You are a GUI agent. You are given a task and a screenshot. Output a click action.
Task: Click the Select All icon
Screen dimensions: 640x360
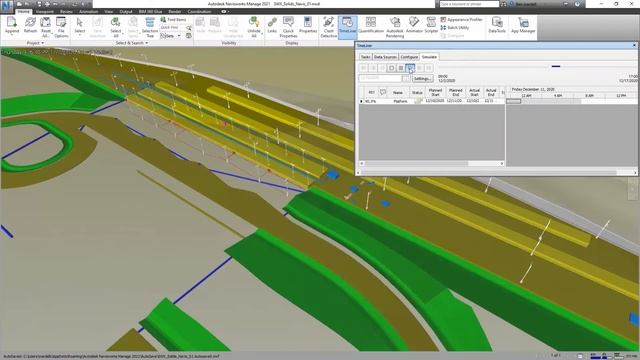(116, 27)
